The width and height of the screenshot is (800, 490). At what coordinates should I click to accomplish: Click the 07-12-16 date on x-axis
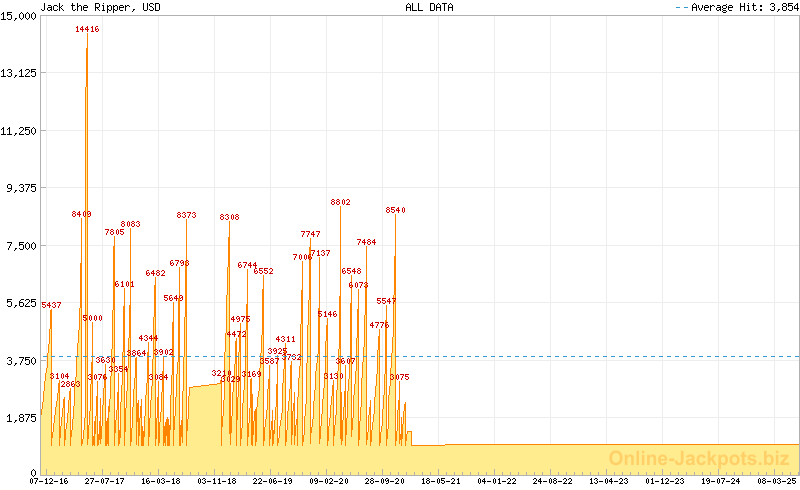click(x=50, y=481)
